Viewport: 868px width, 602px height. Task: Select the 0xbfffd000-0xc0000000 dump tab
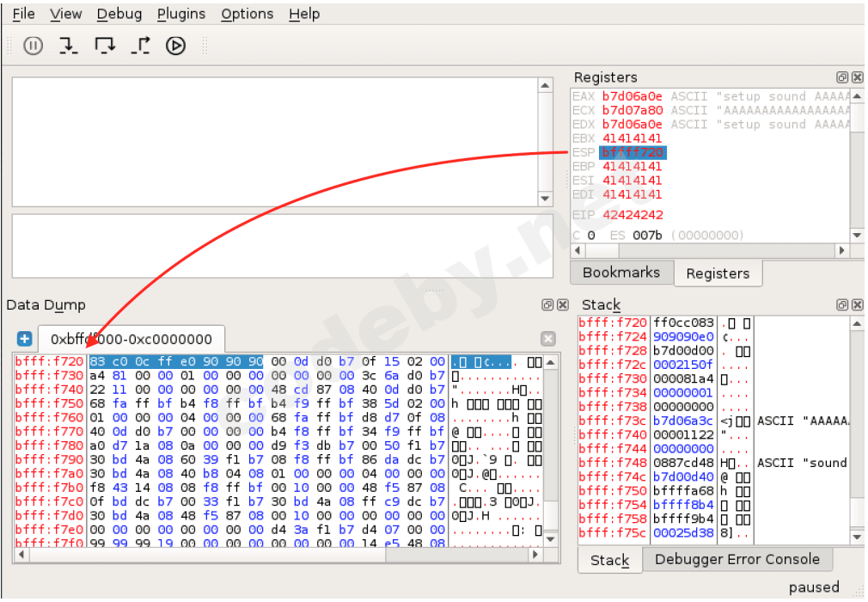pyautogui.click(x=131, y=339)
